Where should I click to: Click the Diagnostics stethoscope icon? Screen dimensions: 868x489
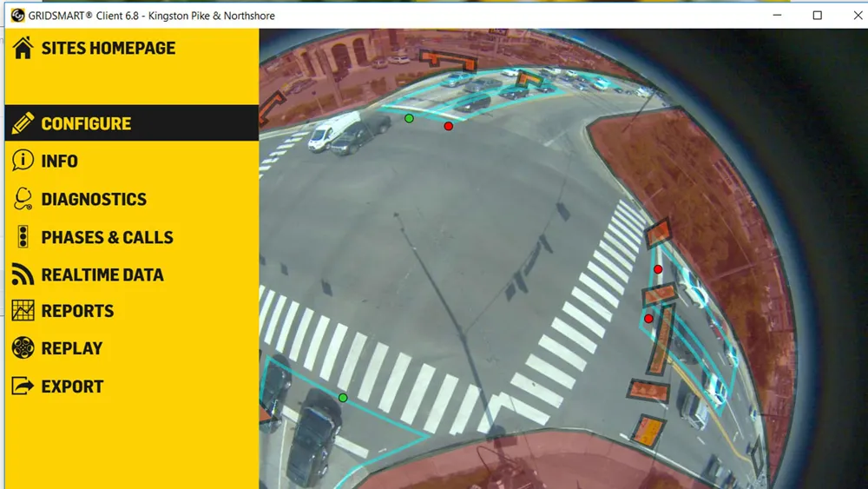click(x=23, y=199)
